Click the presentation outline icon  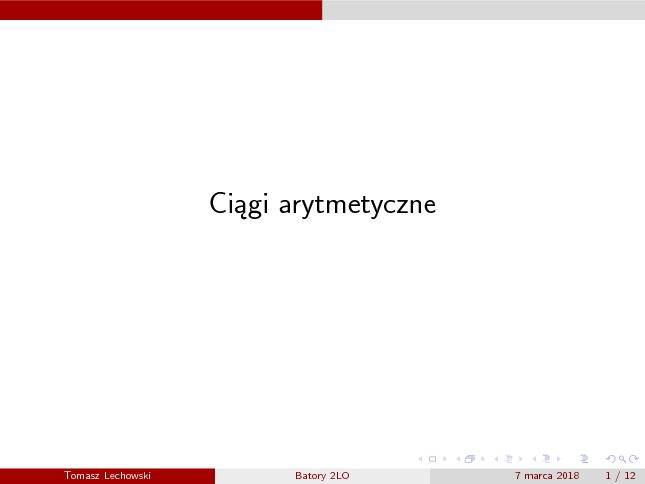[584, 459]
